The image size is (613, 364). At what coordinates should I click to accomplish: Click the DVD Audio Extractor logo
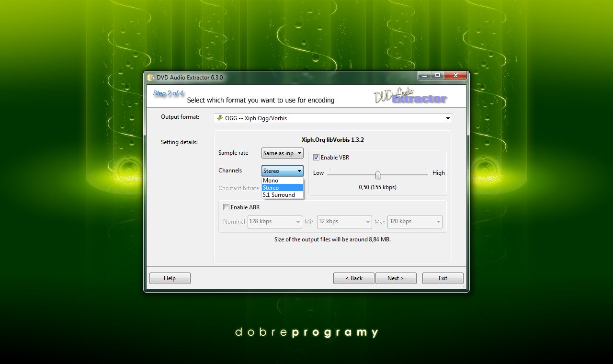coord(410,96)
